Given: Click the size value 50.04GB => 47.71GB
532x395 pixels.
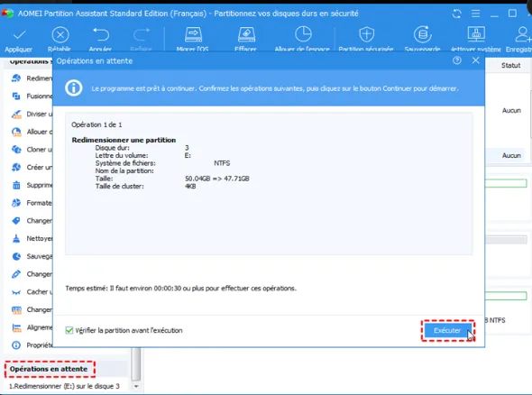Looking at the screenshot, I should click(x=217, y=179).
